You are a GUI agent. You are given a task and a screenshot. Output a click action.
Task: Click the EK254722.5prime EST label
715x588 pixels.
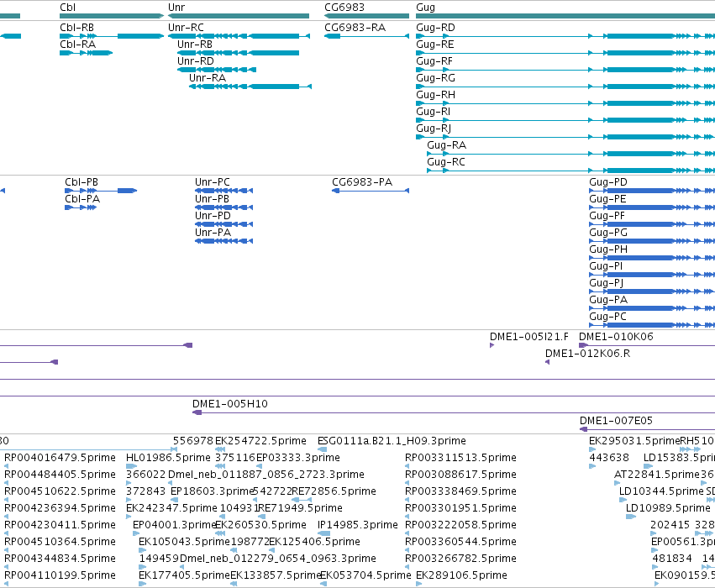tap(260, 441)
